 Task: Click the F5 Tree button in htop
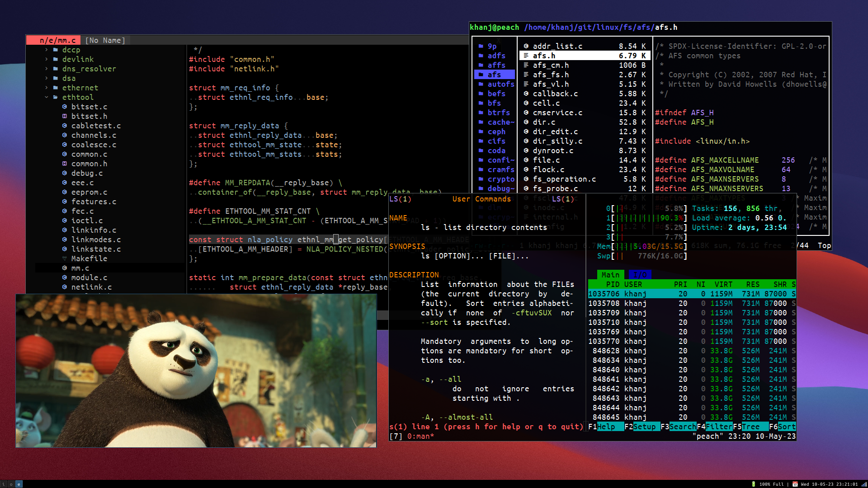click(750, 427)
